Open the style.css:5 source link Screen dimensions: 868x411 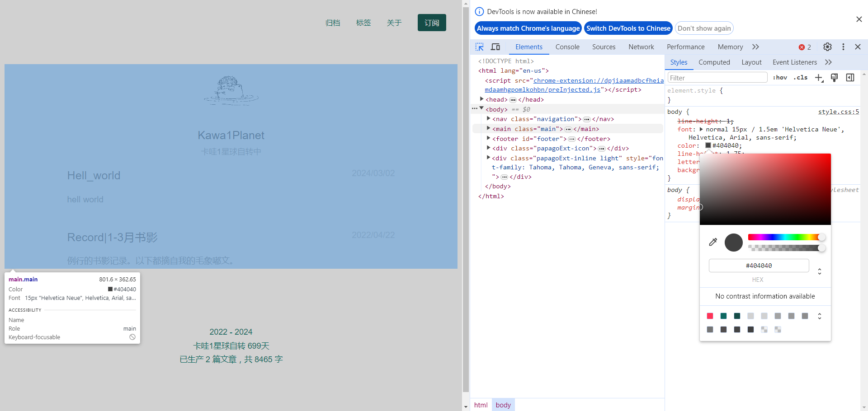click(x=838, y=112)
